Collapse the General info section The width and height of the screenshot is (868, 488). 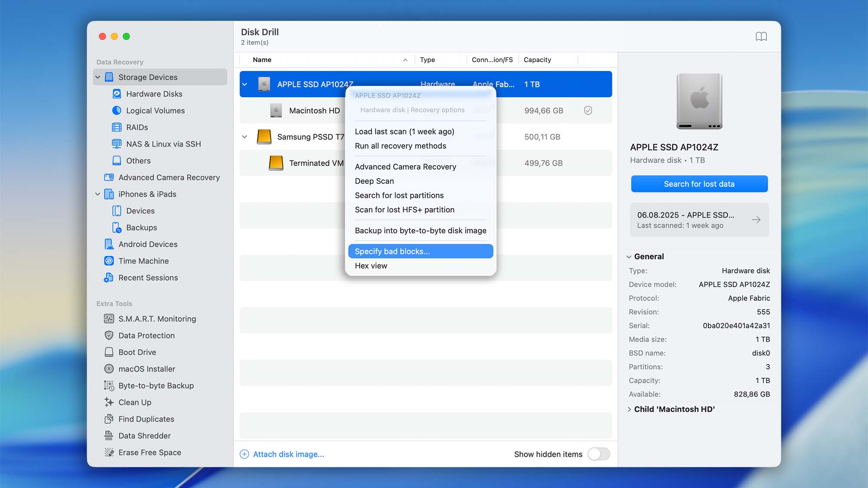click(x=629, y=257)
